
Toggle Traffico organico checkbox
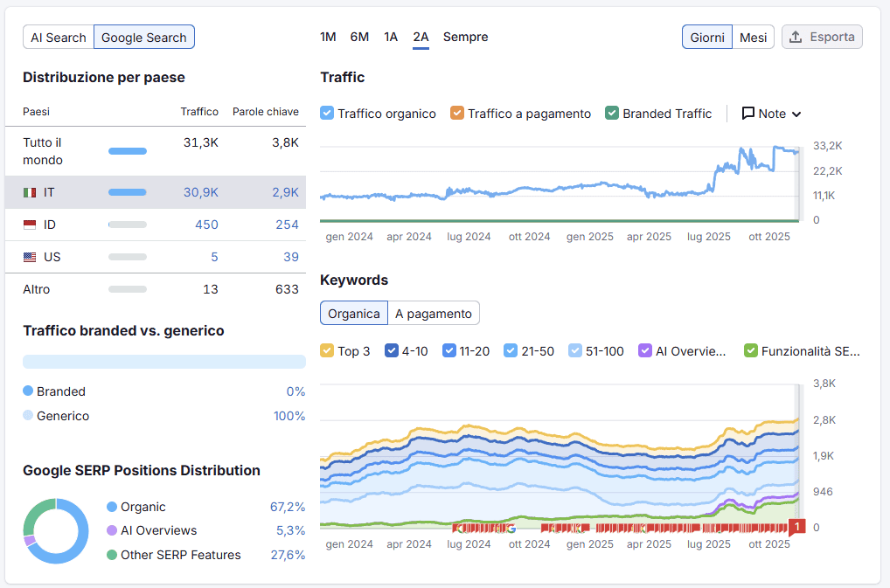pyautogui.click(x=327, y=113)
